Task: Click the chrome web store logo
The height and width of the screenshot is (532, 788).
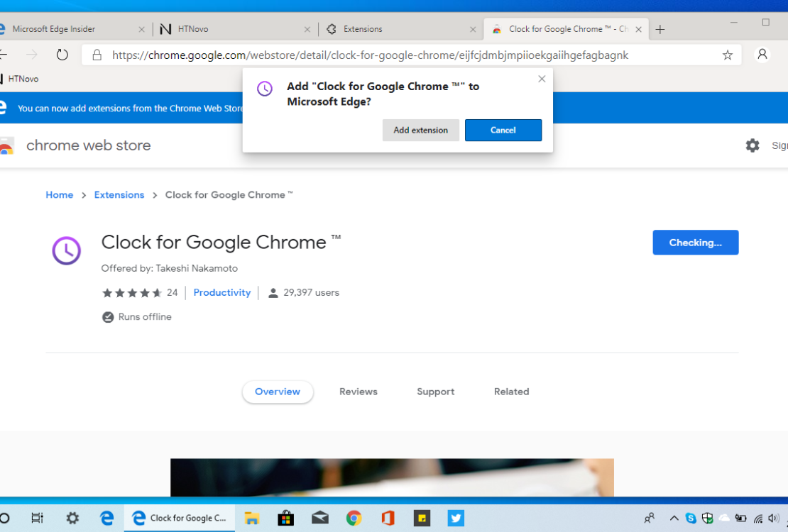Action: click(88, 145)
